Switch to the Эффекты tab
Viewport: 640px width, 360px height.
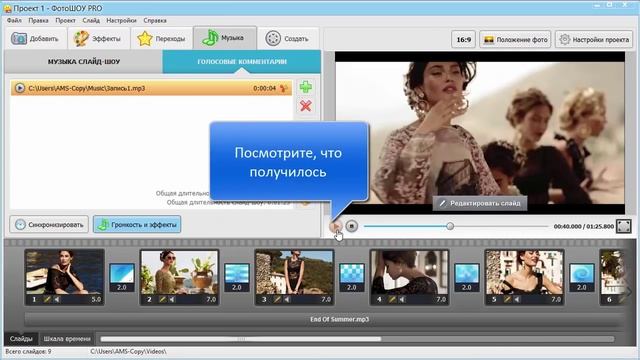[98, 39]
